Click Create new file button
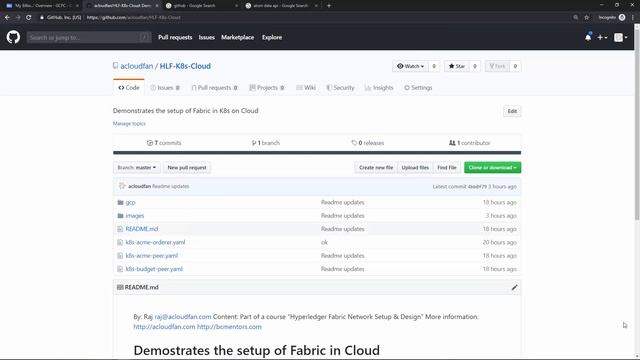 (x=376, y=168)
